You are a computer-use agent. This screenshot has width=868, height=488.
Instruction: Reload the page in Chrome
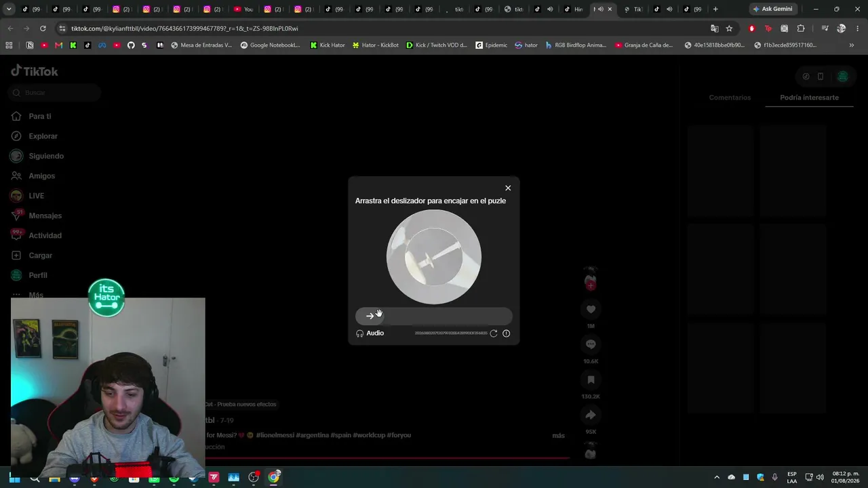click(x=43, y=28)
